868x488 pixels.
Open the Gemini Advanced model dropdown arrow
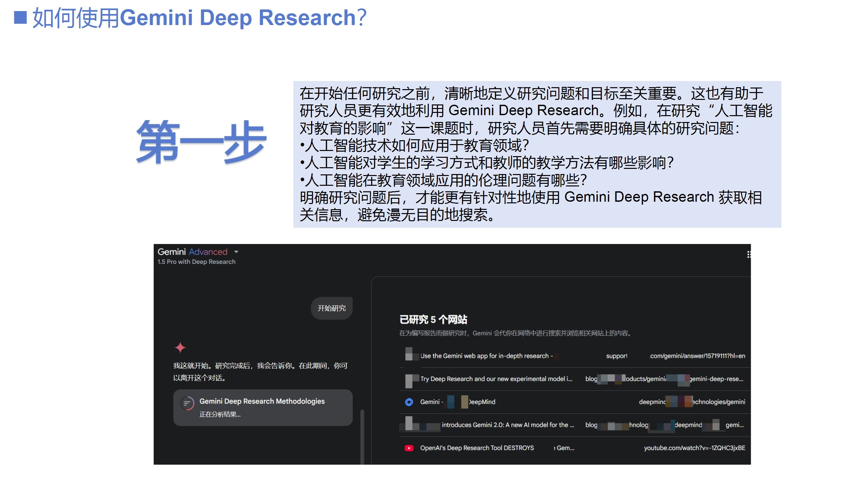[x=236, y=252]
